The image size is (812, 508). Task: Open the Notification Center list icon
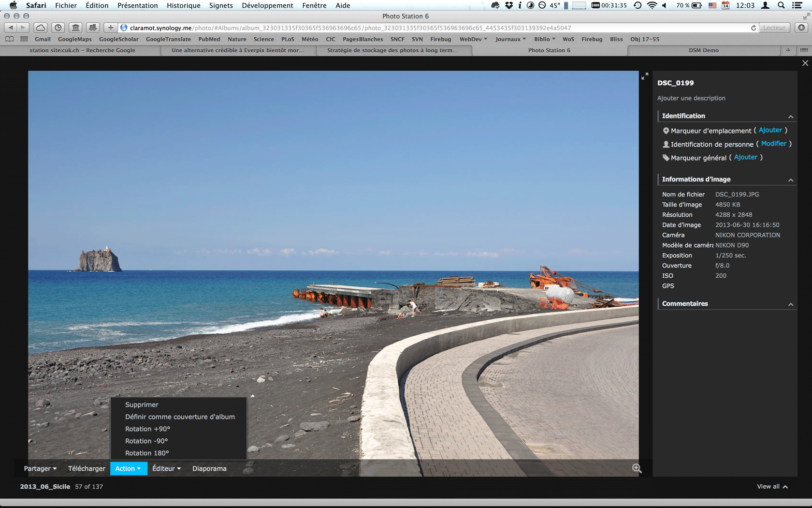click(x=797, y=5)
